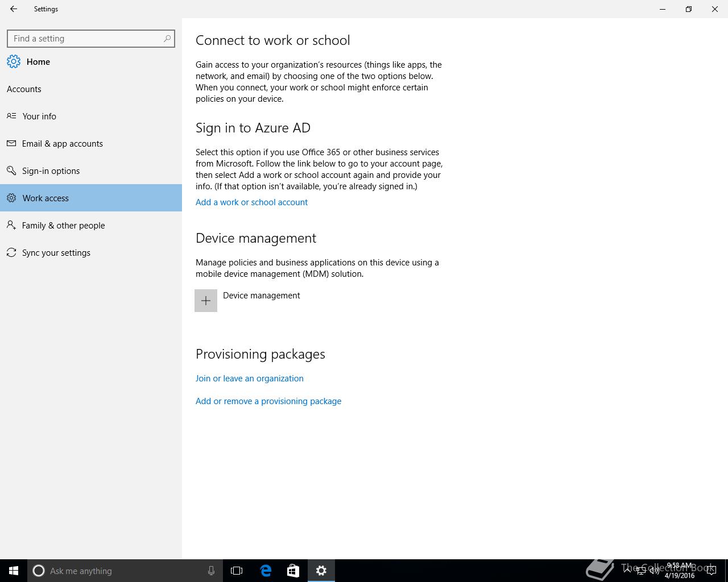Screen dimensions: 728x582
Task: Open Sign-in options section
Action: (91, 171)
